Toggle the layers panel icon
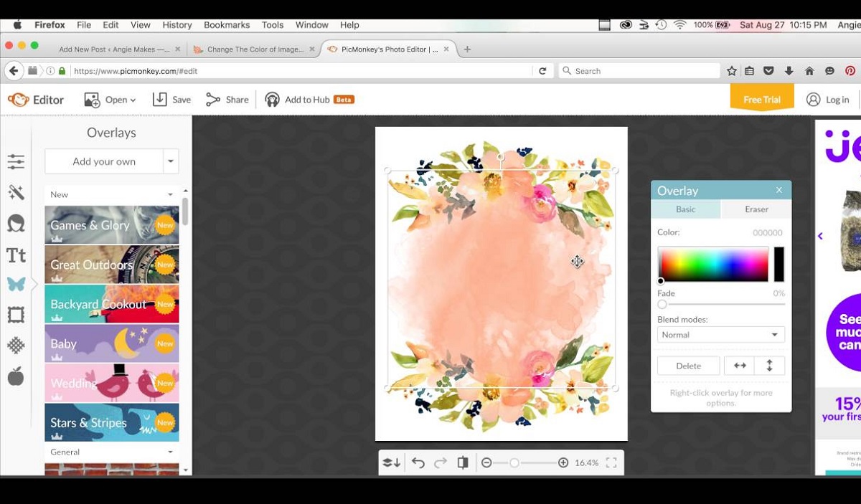 [391, 463]
